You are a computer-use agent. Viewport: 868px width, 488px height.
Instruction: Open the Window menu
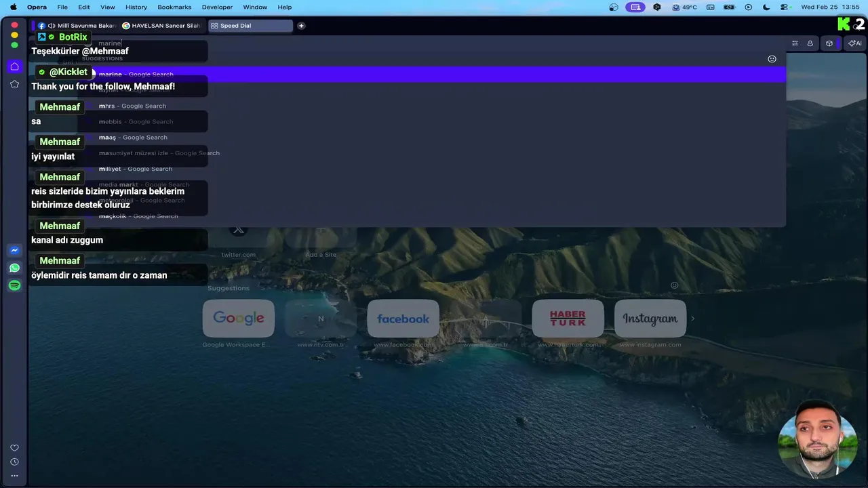pyautogui.click(x=255, y=7)
